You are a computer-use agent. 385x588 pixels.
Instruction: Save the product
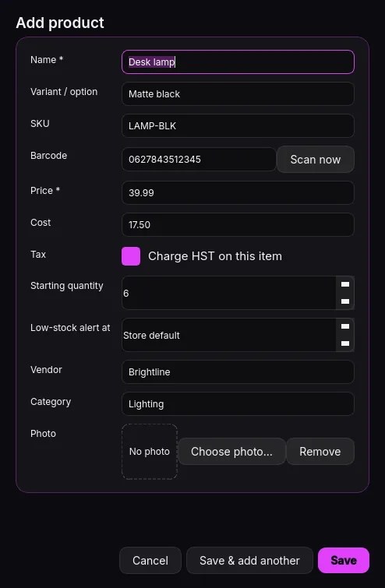(344, 560)
